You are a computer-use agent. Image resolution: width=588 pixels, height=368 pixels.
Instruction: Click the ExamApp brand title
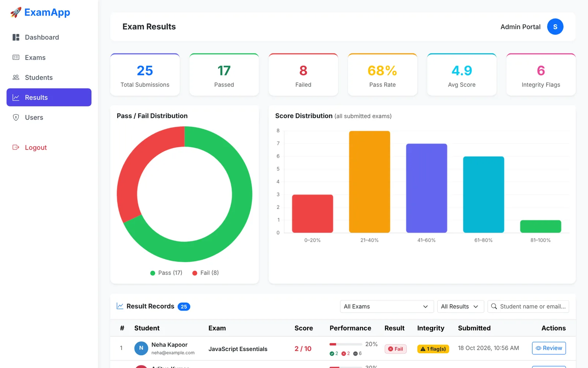47,13
